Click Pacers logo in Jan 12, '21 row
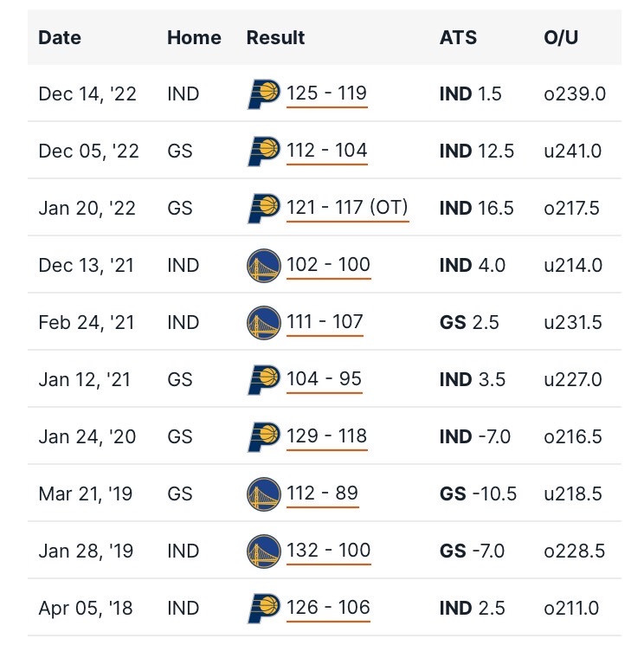The image size is (644, 645). point(264,380)
